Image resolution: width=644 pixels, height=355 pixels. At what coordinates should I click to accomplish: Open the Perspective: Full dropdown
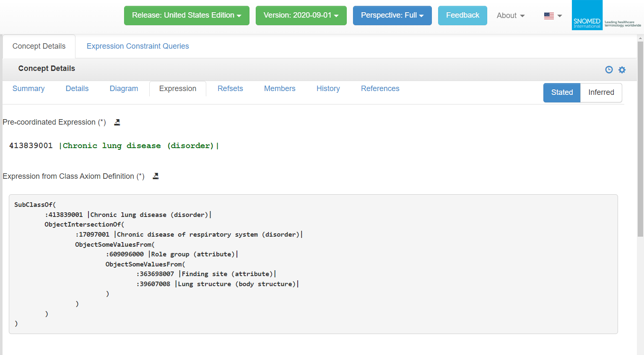(392, 16)
